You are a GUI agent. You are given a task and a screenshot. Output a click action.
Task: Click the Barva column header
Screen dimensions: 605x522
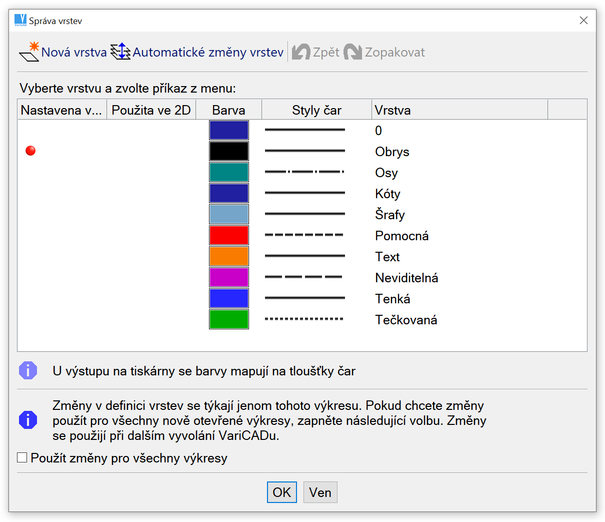click(x=228, y=110)
